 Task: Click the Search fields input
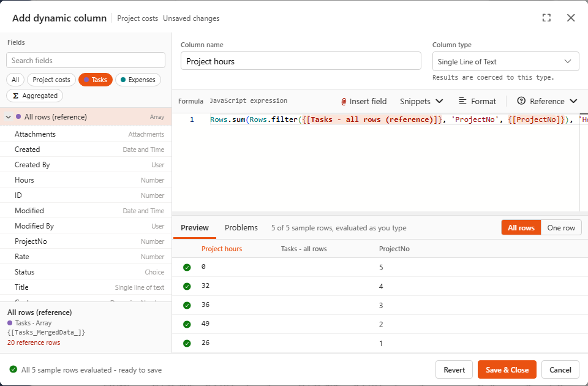86,61
